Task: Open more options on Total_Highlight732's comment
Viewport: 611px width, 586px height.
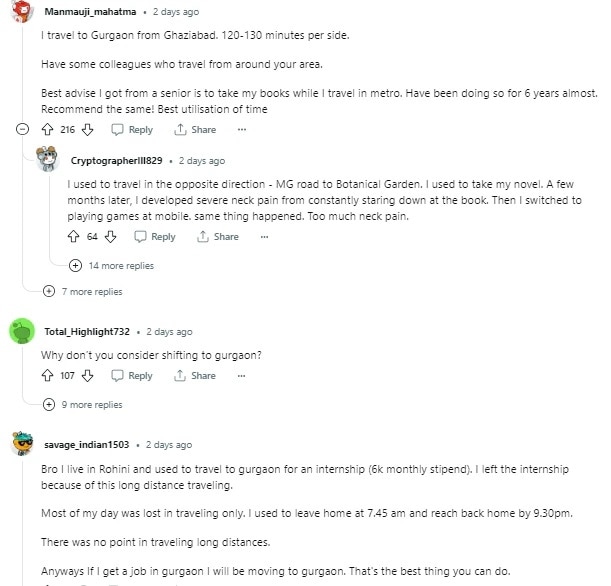Action: click(x=241, y=376)
